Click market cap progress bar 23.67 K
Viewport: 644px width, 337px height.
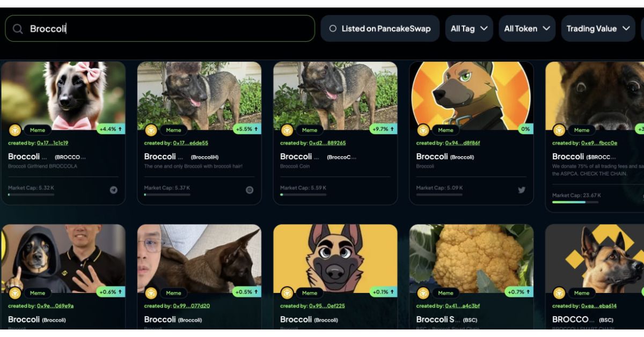click(x=575, y=202)
